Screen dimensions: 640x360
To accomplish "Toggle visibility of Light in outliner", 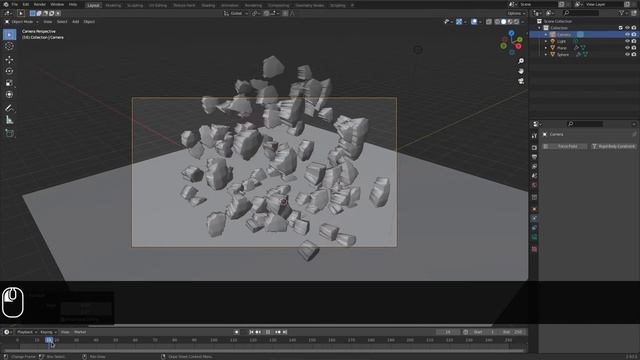I will pos(627,41).
